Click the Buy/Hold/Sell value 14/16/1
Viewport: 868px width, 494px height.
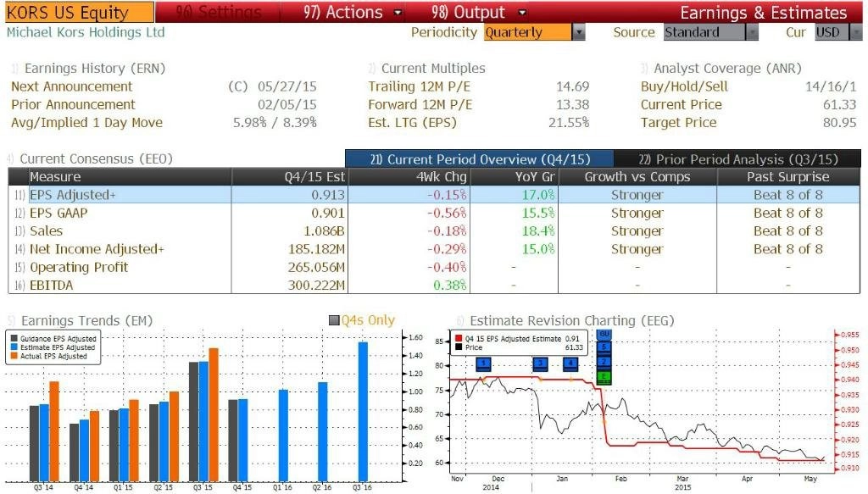(x=831, y=86)
